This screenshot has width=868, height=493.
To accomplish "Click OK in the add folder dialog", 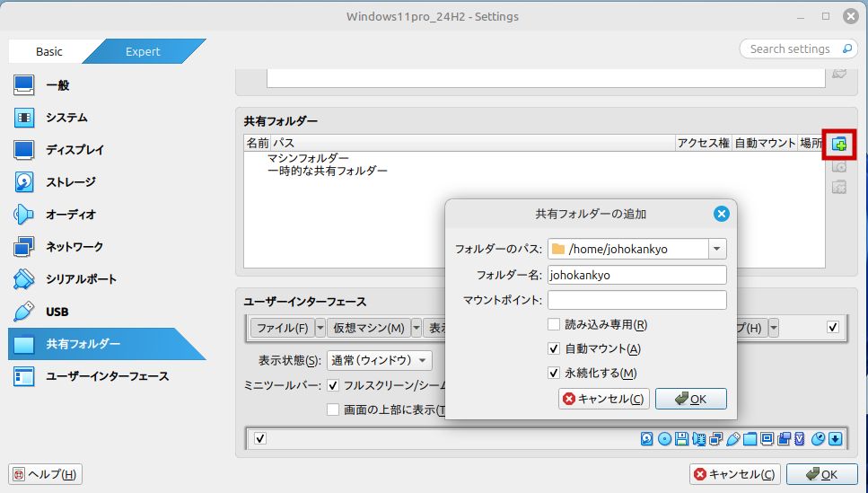I will coord(690,399).
